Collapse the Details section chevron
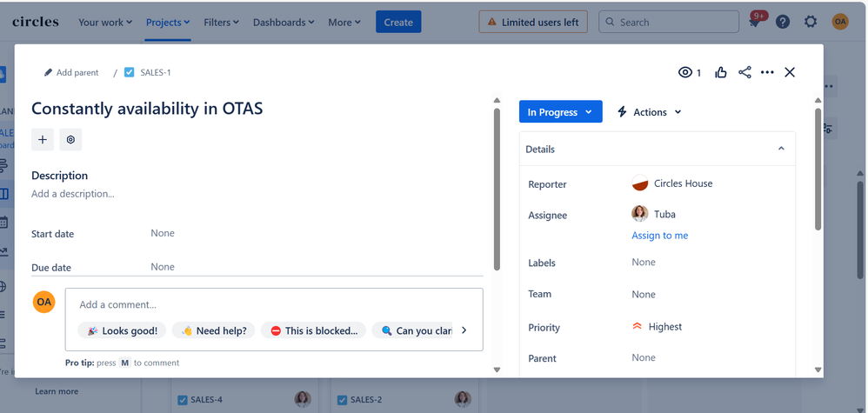The height and width of the screenshot is (413, 868). coord(781,149)
